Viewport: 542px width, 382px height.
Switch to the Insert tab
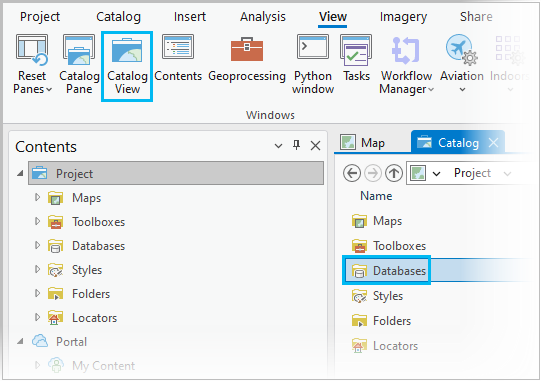click(190, 17)
